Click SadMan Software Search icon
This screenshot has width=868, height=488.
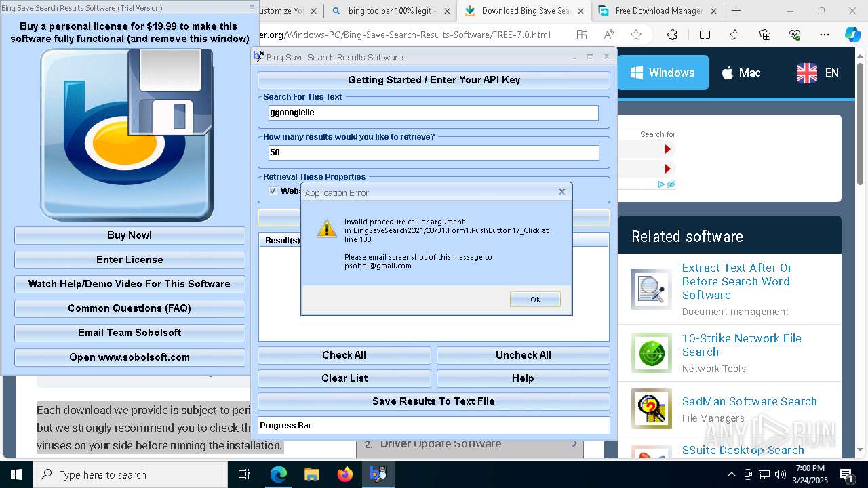(x=652, y=409)
